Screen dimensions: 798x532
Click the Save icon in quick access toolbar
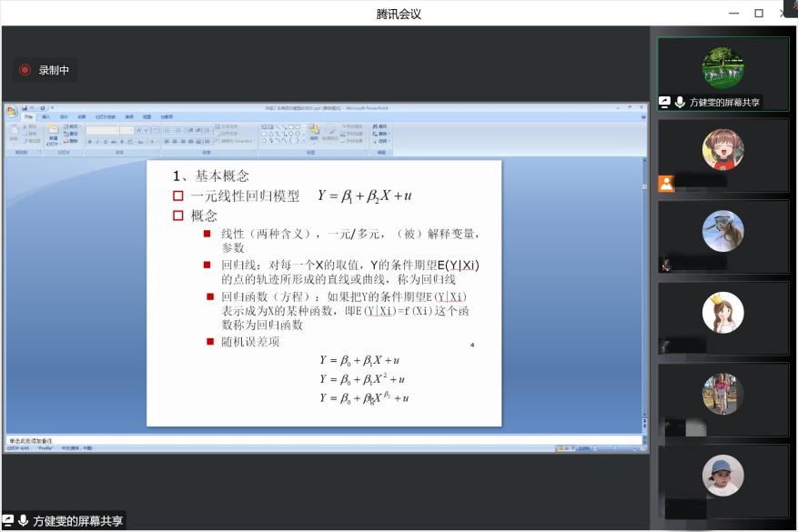[25, 107]
